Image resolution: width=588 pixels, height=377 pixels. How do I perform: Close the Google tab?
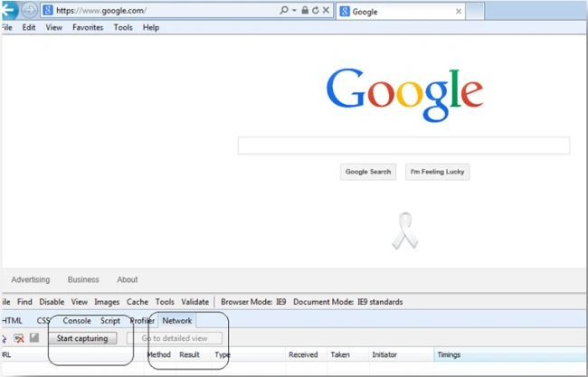click(459, 12)
